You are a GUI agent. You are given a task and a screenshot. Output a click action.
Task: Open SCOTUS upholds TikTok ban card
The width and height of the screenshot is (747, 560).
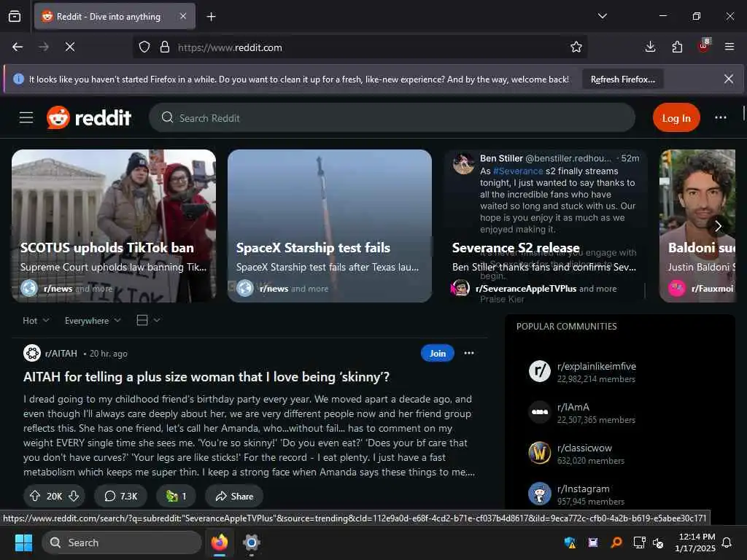(113, 226)
